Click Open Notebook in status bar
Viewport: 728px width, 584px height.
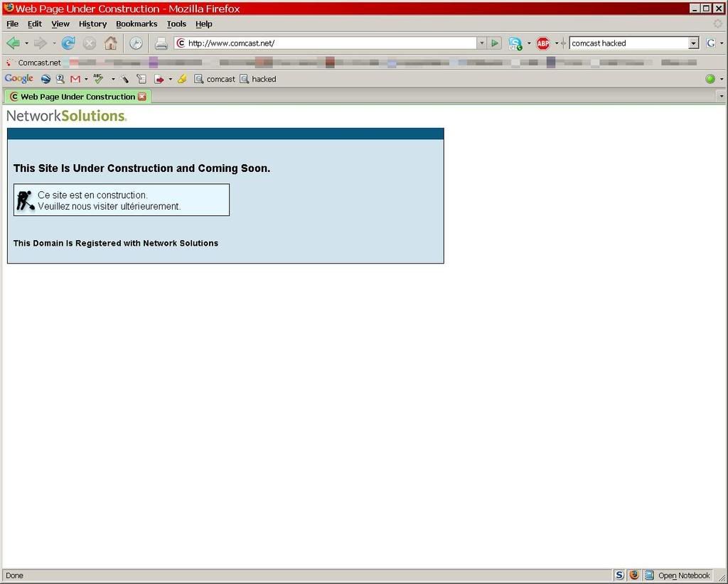pos(684,575)
